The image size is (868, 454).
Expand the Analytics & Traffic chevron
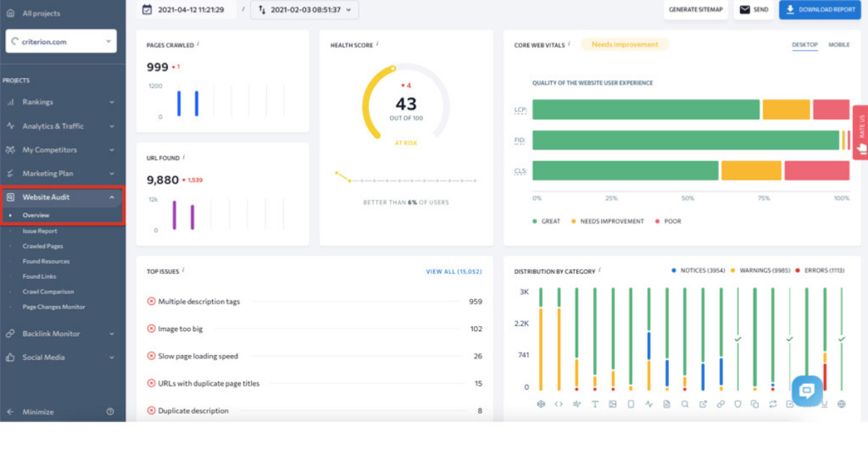(x=112, y=126)
